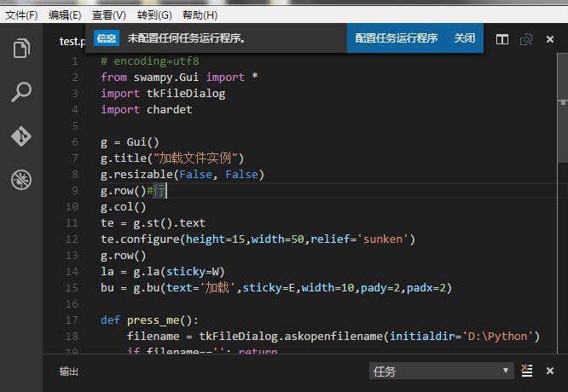The image size is (568, 392).
Task: Close the output panel
Action: pyautogui.click(x=550, y=371)
